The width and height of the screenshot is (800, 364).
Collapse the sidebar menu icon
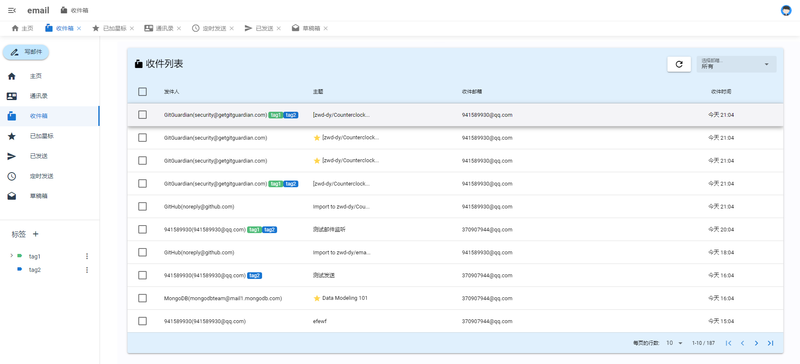[x=12, y=10]
